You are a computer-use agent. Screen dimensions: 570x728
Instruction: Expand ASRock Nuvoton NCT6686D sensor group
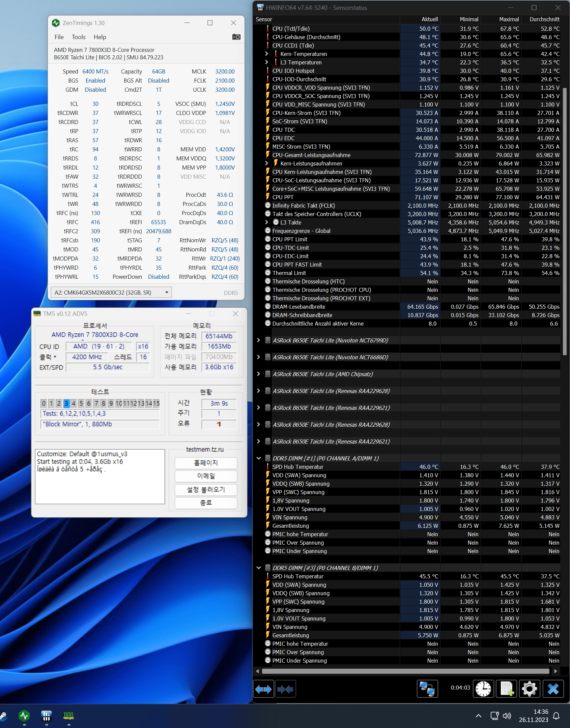tap(258, 357)
